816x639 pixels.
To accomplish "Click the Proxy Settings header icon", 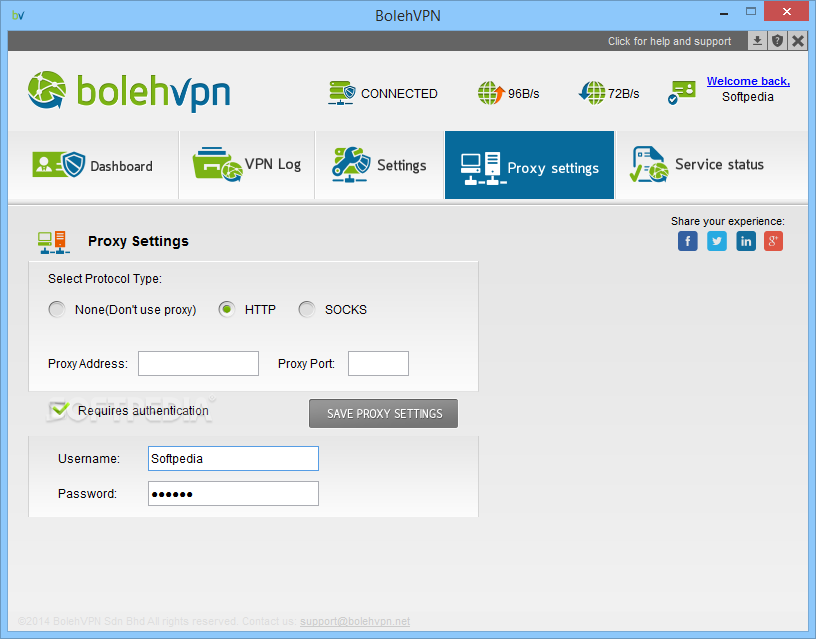I will click(53, 242).
